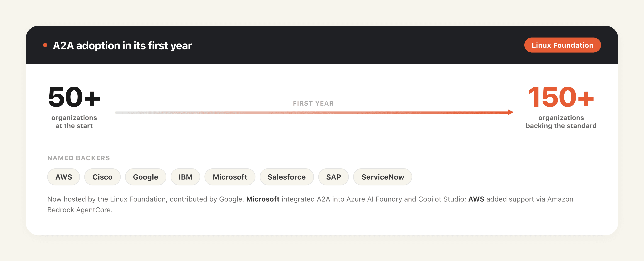Click the orange dot beside the title
Screen dimensions: 644x261
pyautogui.click(x=45, y=45)
